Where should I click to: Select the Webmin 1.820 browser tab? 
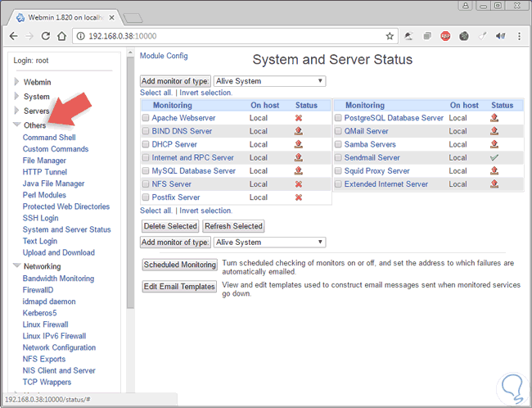[65, 18]
